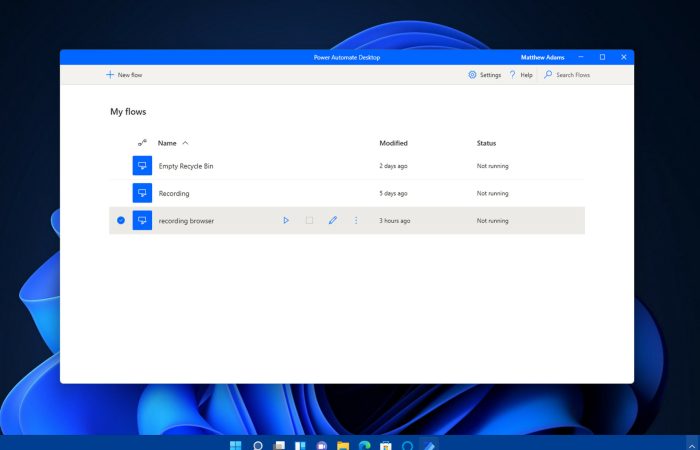The image size is (700, 450).
Task: Click '3 hours ago' modified value
Action: tap(395, 221)
